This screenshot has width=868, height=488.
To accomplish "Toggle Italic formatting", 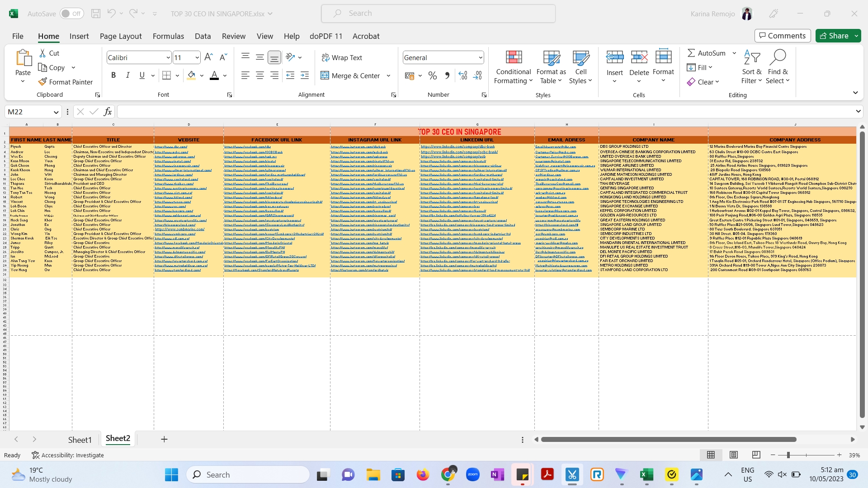I will pyautogui.click(x=128, y=75).
